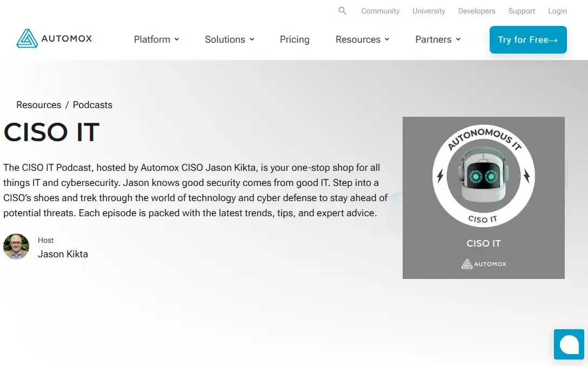Screen dimensions: 588x366
Task: Open the Community link
Action: click(x=380, y=11)
